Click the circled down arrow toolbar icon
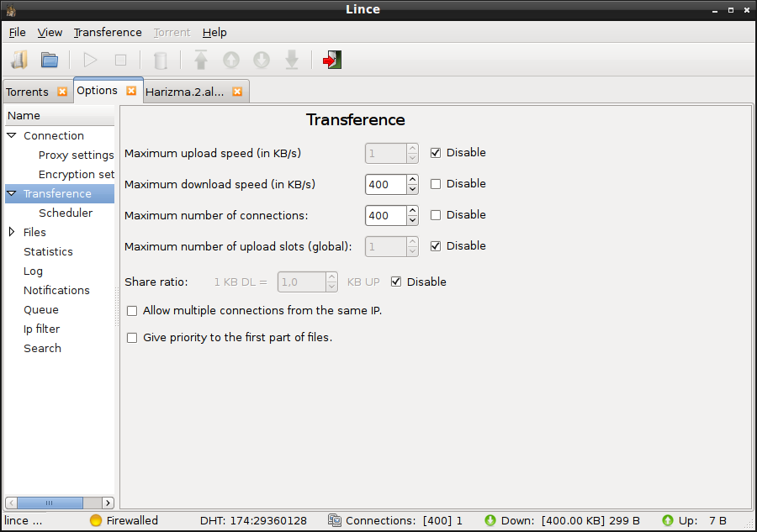 click(x=262, y=60)
